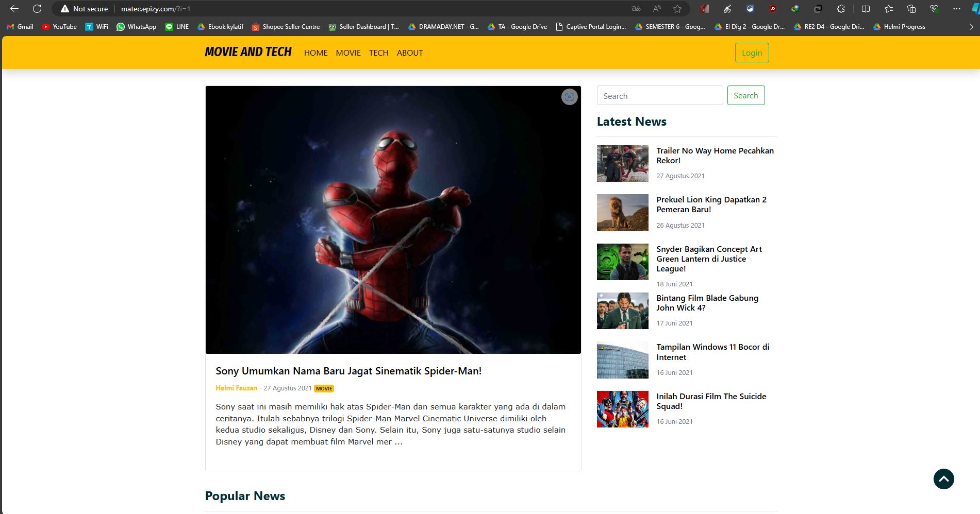
Task: Open the TA - Google Drive bookmark
Action: click(x=517, y=27)
